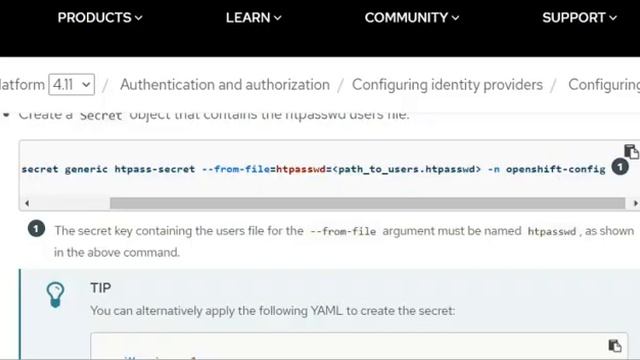This screenshot has width=640, height=360.
Task: Copy the htpass-secret command to clipboard
Action: pos(631,151)
